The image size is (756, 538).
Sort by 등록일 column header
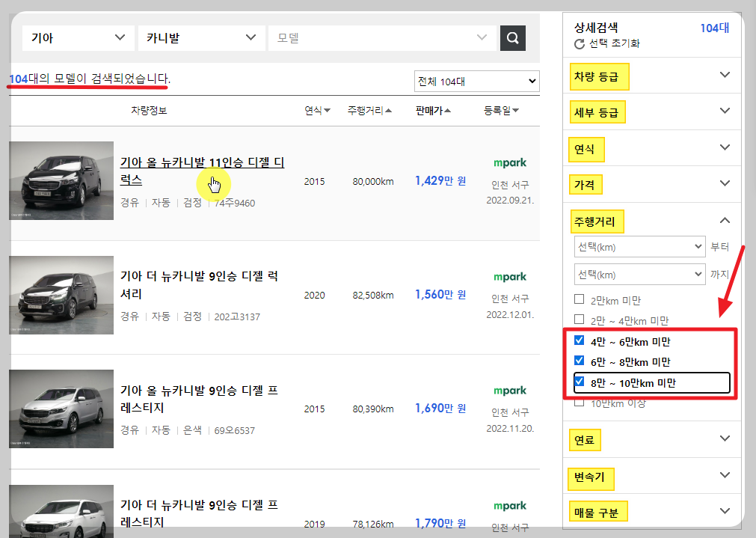(x=502, y=111)
